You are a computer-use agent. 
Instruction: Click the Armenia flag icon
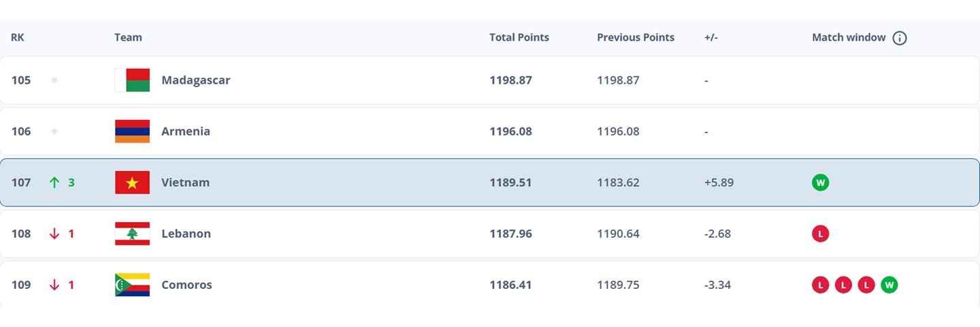click(x=132, y=131)
